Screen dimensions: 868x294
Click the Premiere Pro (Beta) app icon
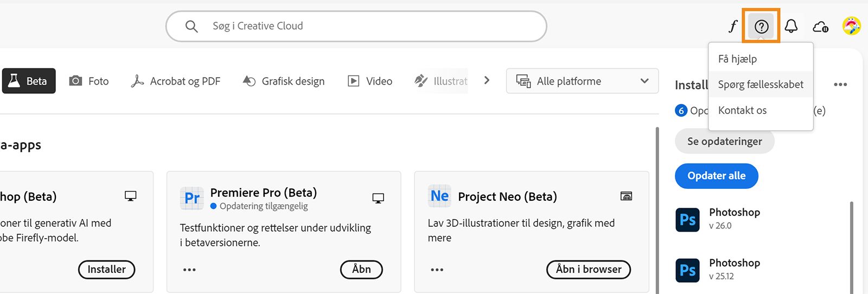tap(192, 198)
